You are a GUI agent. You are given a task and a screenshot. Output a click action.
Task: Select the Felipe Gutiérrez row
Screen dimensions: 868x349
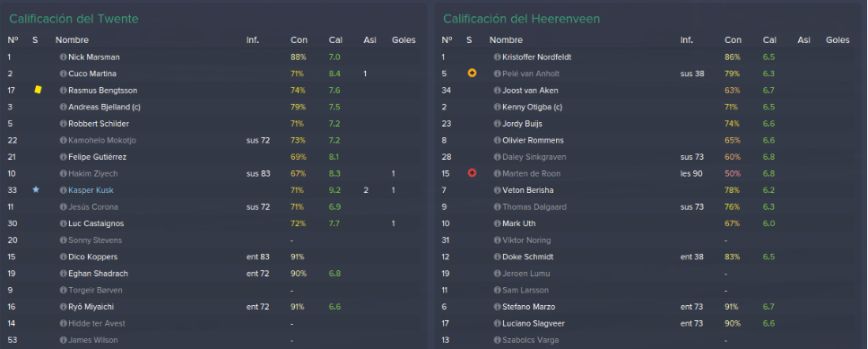click(213, 157)
